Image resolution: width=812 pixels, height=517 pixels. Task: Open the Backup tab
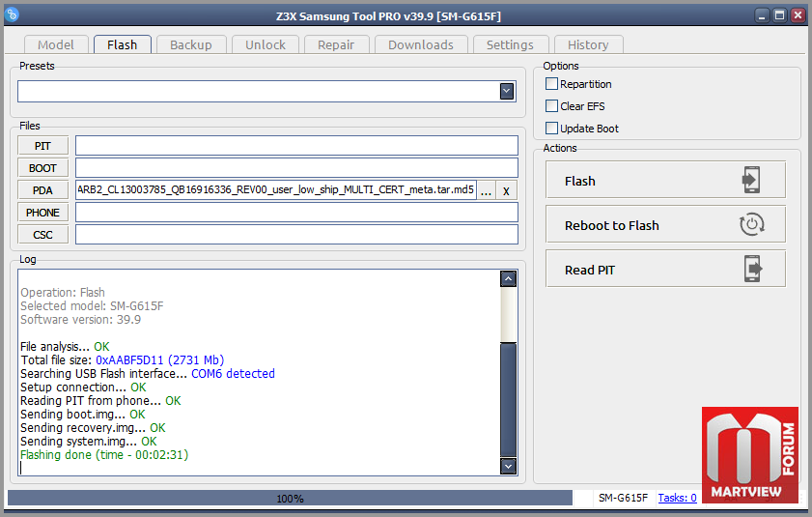[x=191, y=44]
